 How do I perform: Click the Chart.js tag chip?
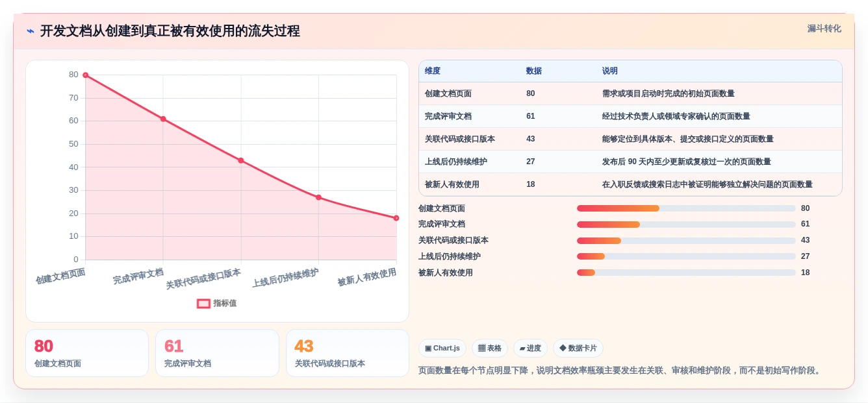[x=442, y=348]
